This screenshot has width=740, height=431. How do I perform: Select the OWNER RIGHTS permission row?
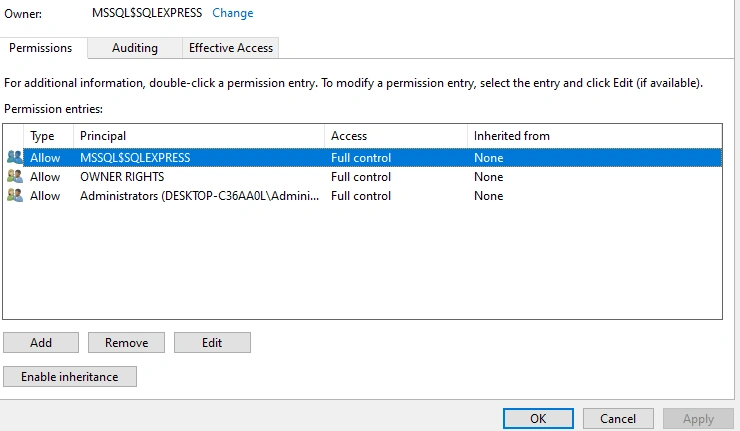(362, 177)
